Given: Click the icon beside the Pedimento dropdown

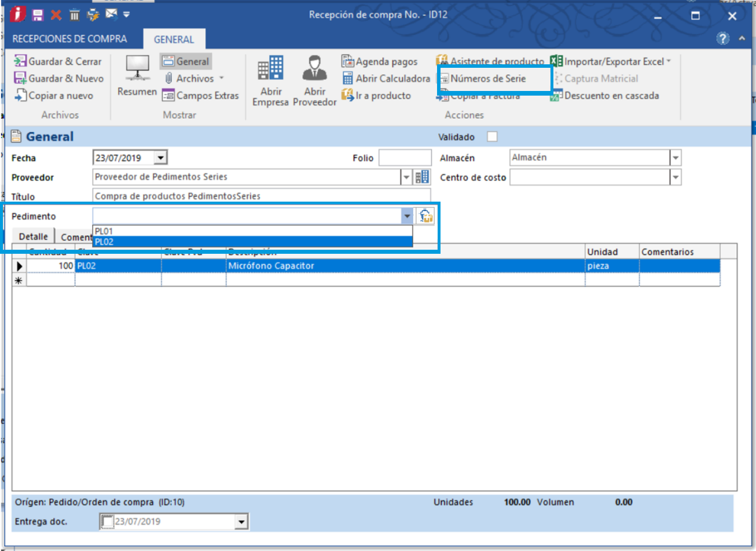Looking at the screenshot, I should point(425,216).
